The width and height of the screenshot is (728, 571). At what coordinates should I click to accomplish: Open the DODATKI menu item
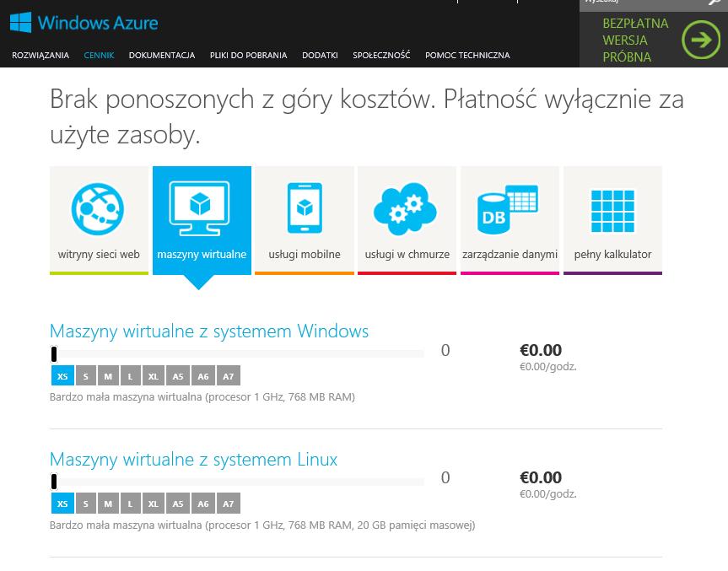(x=320, y=55)
